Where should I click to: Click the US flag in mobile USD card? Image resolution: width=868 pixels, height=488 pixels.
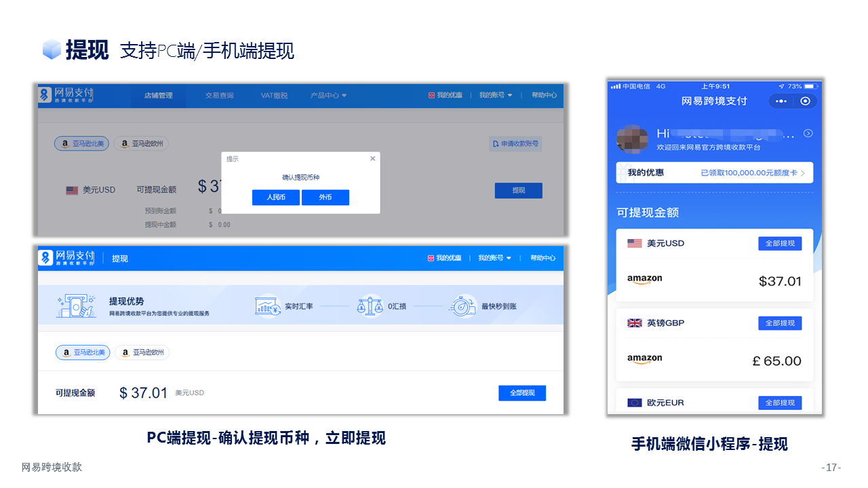point(635,243)
